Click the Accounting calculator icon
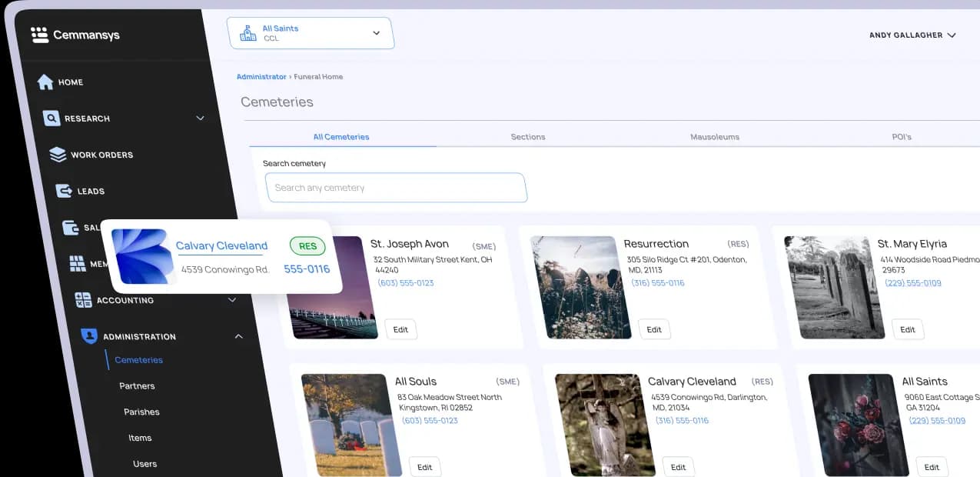 click(83, 300)
